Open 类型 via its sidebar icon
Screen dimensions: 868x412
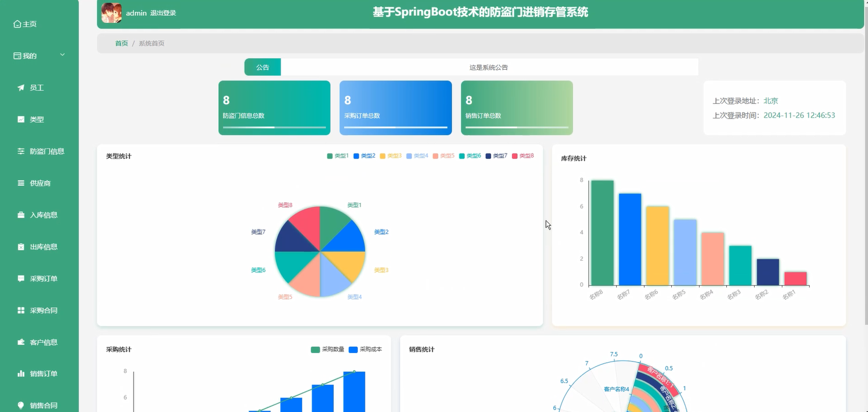click(20, 119)
